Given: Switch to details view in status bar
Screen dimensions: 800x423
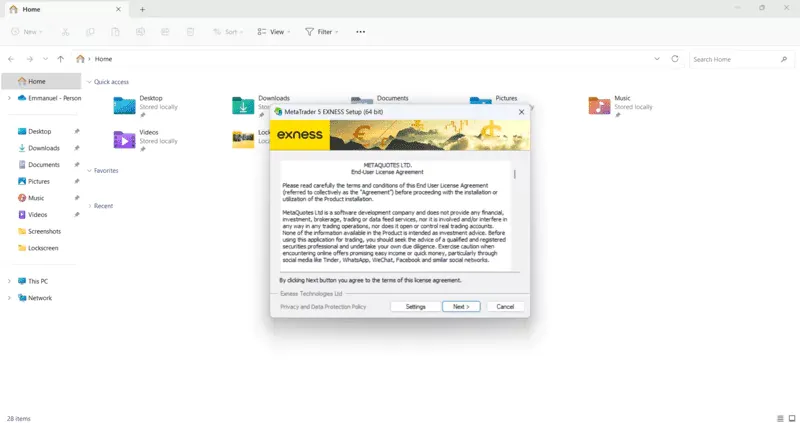Looking at the screenshot, I should (x=780, y=418).
